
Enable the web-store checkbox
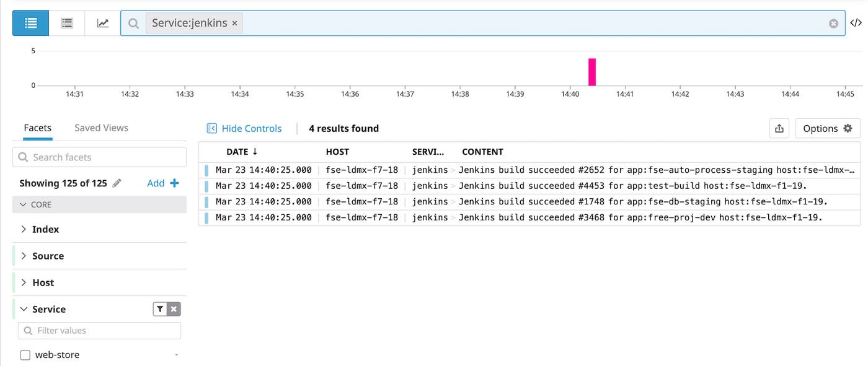tap(24, 354)
